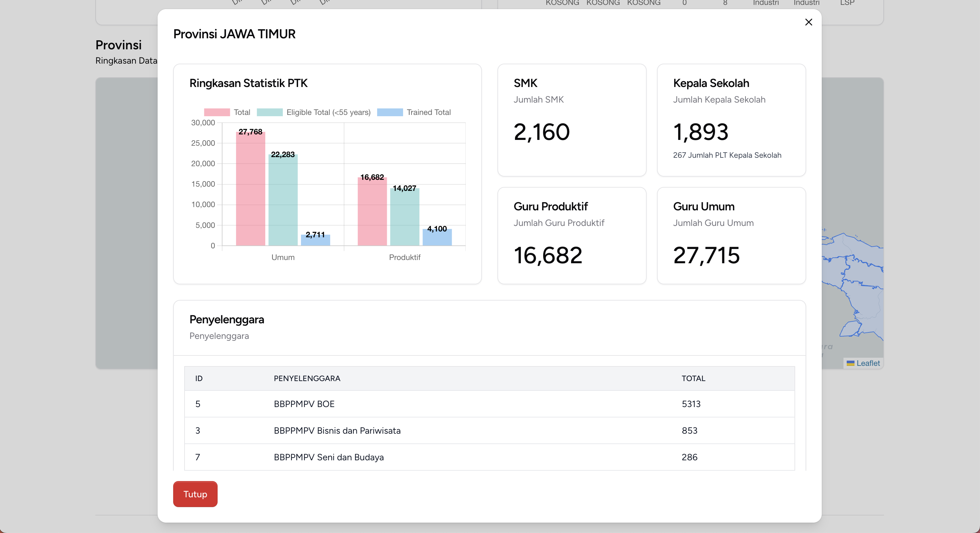Click the SMK summary card
This screenshot has width=980, height=533.
pyautogui.click(x=571, y=120)
